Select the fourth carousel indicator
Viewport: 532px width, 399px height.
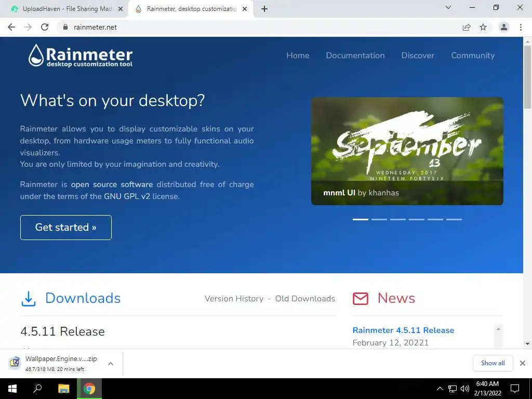tap(416, 220)
